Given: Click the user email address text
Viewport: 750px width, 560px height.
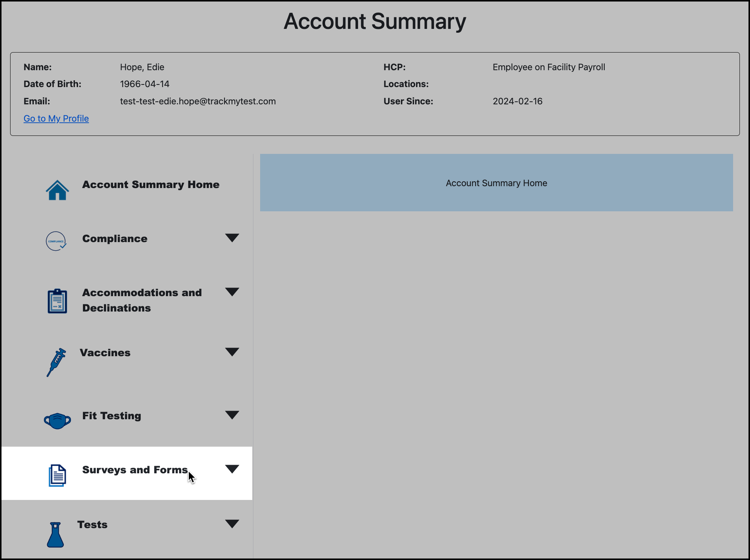Looking at the screenshot, I should point(198,101).
